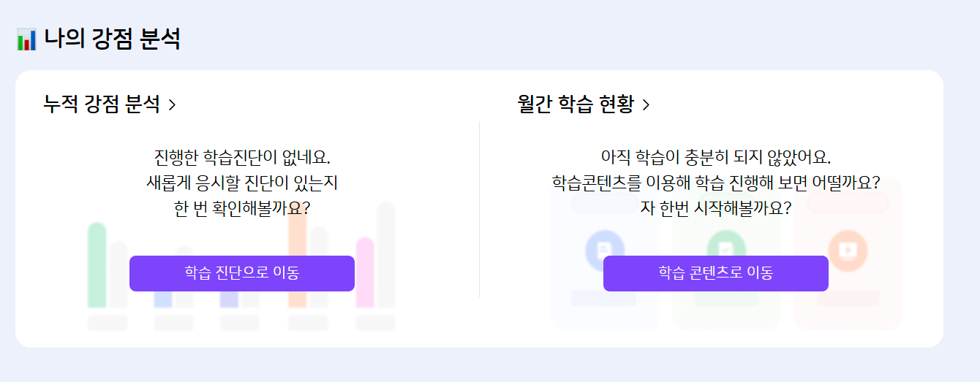
Task: Expand chevron next to 월간 학습 현황
Action: tap(646, 105)
